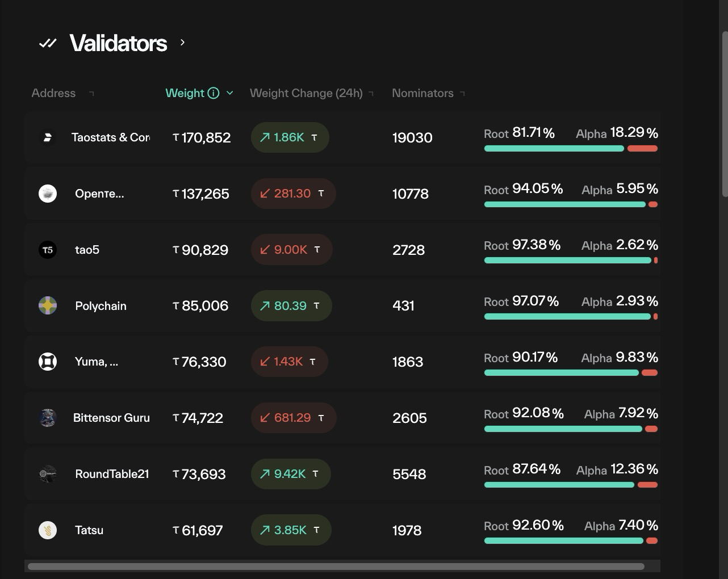The width and height of the screenshot is (728, 579).
Task: Click the 80.39 weight change badge
Action: pyautogui.click(x=291, y=305)
